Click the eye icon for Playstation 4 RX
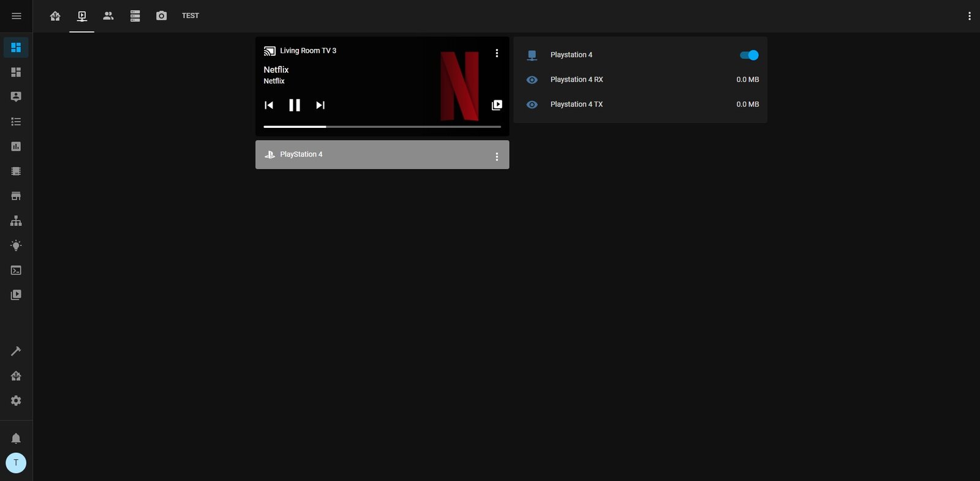This screenshot has width=980, height=481. pyautogui.click(x=532, y=80)
